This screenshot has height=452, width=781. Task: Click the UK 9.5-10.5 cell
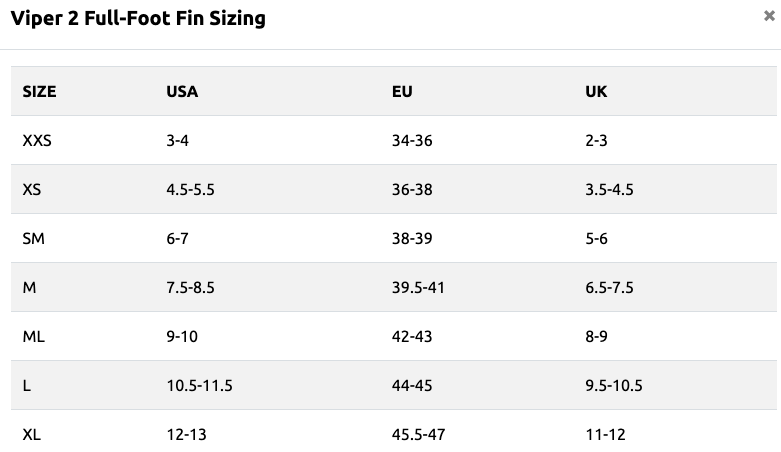click(x=614, y=386)
